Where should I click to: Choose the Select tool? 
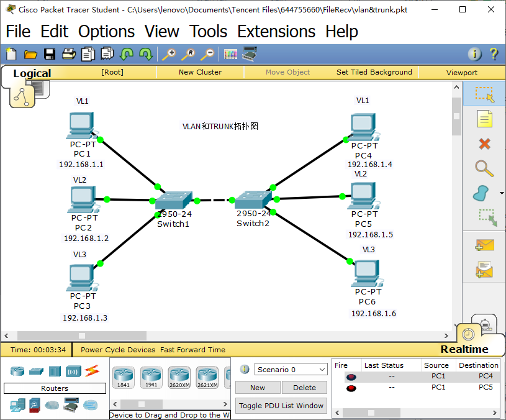[484, 94]
